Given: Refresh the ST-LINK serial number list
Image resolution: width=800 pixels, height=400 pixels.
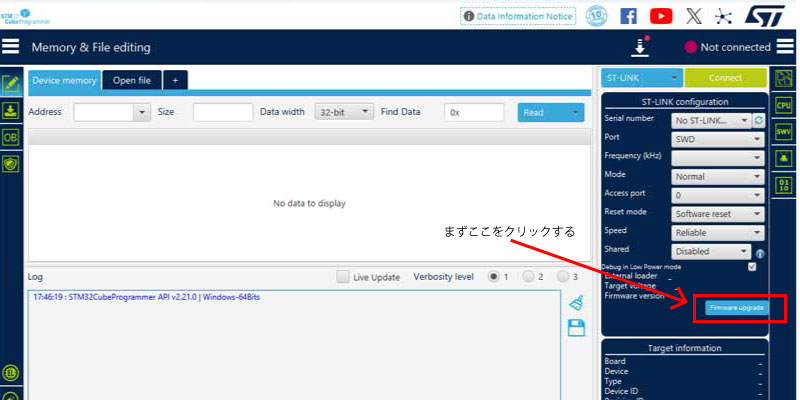Looking at the screenshot, I should pyautogui.click(x=759, y=120).
